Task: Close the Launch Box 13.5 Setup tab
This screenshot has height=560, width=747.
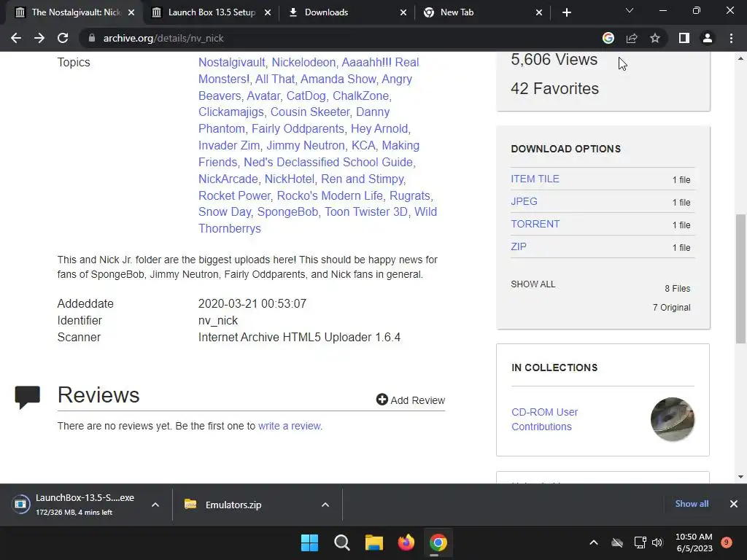Action: pyautogui.click(x=268, y=12)
